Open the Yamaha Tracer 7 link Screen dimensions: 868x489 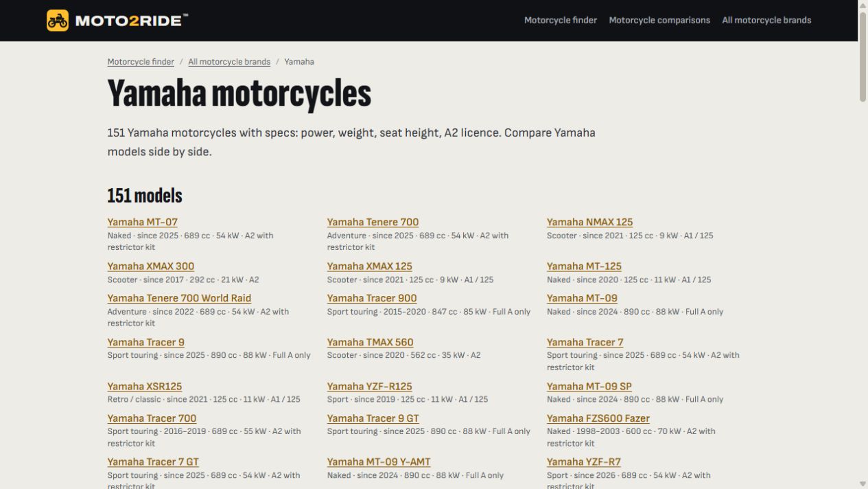pyautogui.click(x=585, y=343)
